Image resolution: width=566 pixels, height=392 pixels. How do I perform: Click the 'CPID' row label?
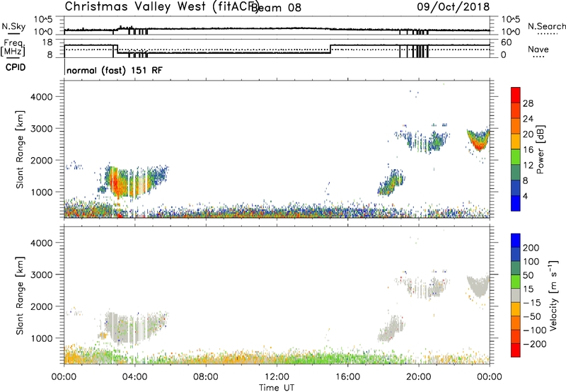[16, 67]
